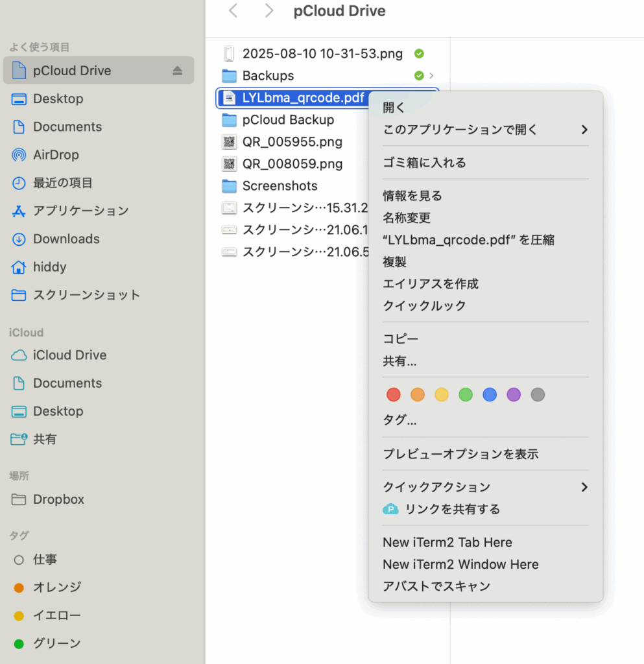The image size is (644, 664).
Task: Select the iCloud Drive cloud icon
Action: pyautogui.click(x=19, y=355)
